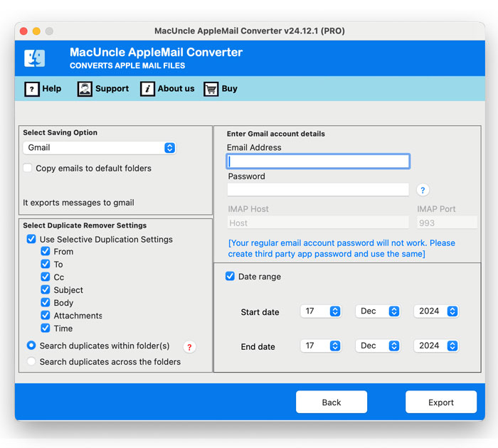Click red question mark beside duplicate search
The height and width of the screenshot is (448, 498).
pos(189,347)
